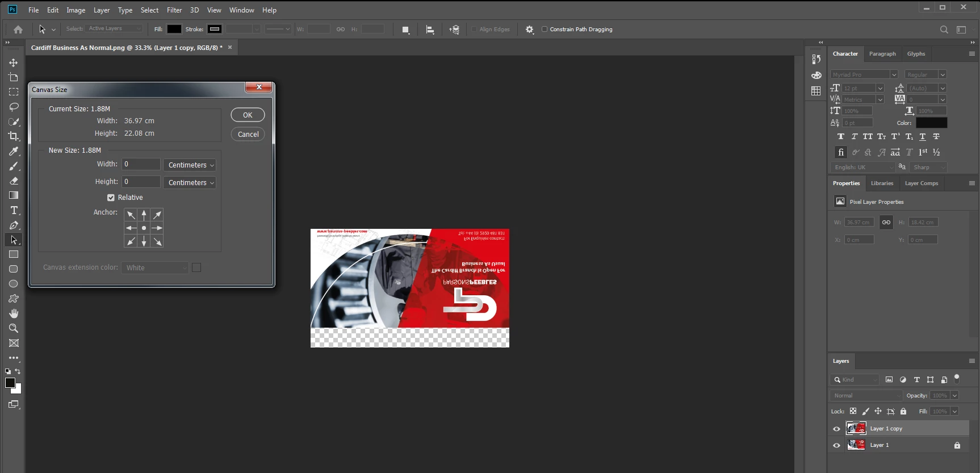980x473 pixels.
Task: Lock transparent pixels in Layers panel
Action: click(x=853, y=411)
